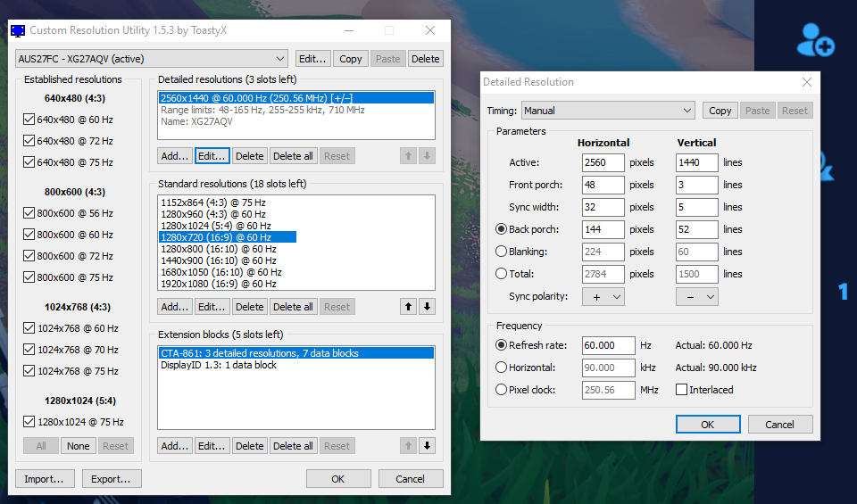
Task: Toggle 800x600 @ 60 Hz checkbox
Action: [x=29, y=235]
